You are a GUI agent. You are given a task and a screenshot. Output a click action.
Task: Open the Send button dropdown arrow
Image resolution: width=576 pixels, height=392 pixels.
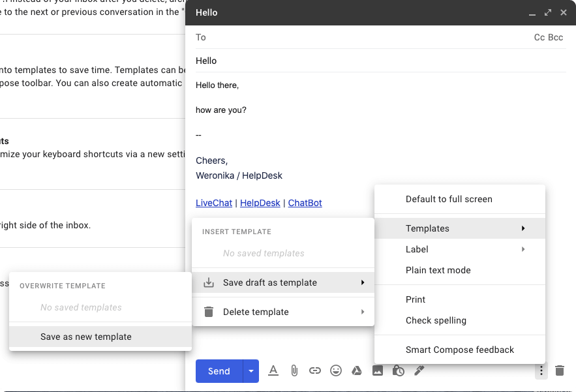[250, 370]
